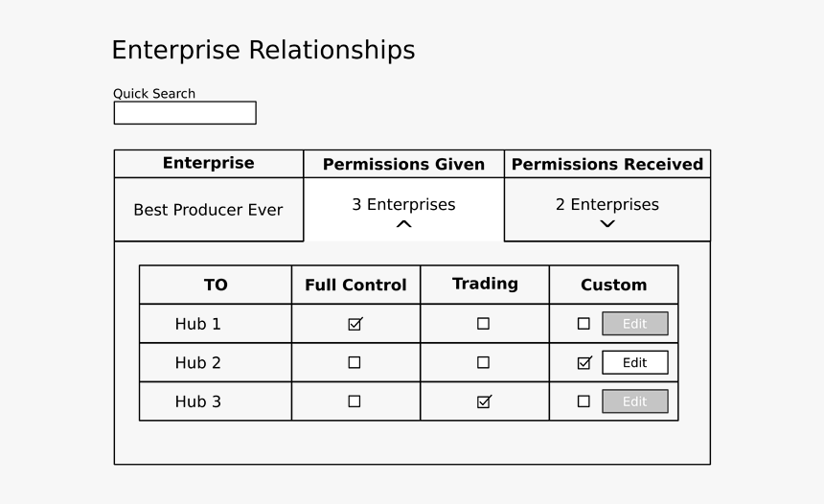Open the 3 Enterprises permissions cell

click(403, 204)
